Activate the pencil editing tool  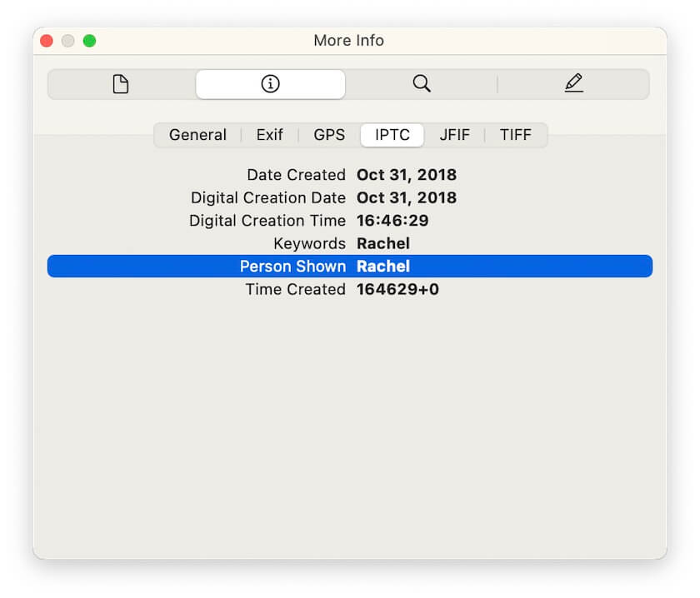click(573, 84)
